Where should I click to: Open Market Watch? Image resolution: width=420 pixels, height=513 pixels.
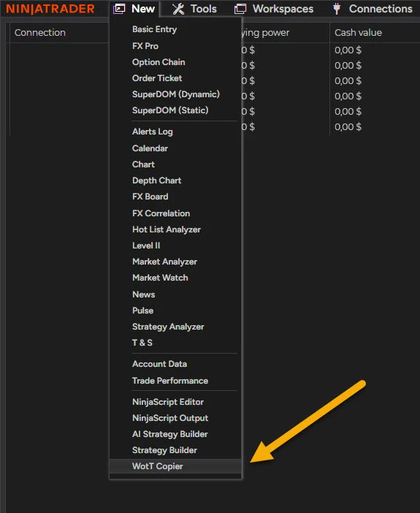[x=160, y=278]
